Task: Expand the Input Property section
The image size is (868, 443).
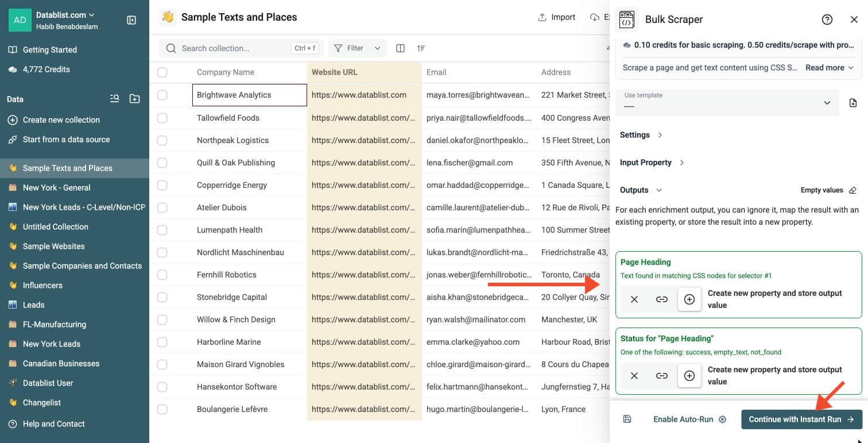Action: coord(652,163)
